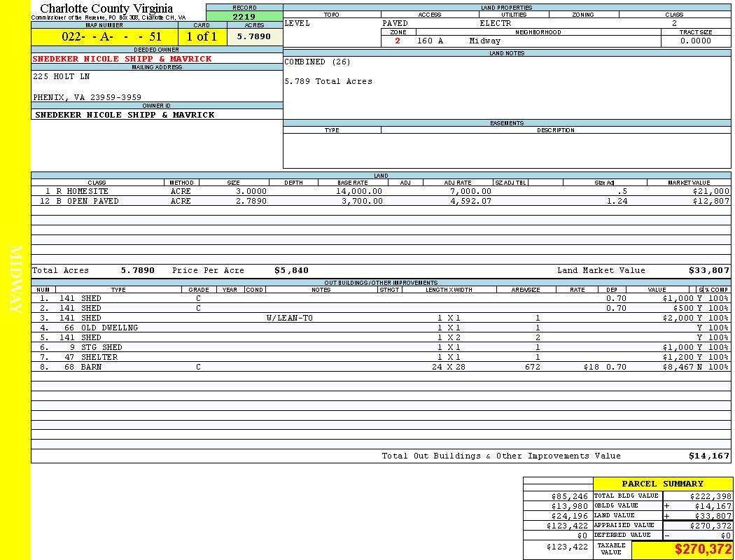Select the Midway neighborhood value

tap(484, 41)
